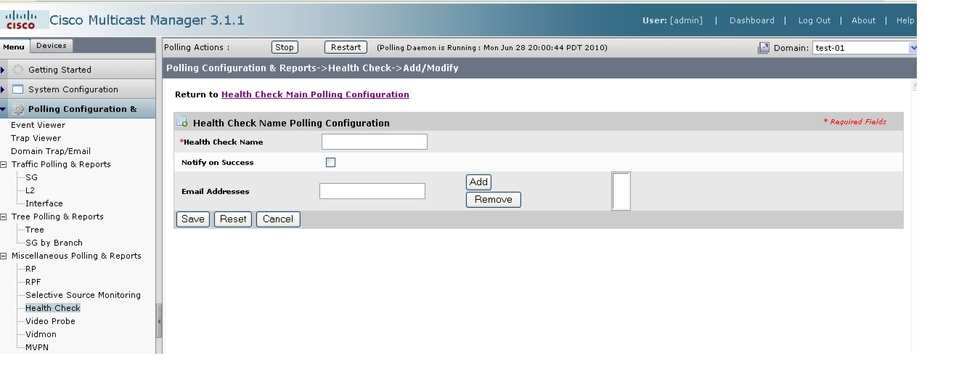Click the Polling Daemon is Running status

pyautogui.click(x=491, y=48)
